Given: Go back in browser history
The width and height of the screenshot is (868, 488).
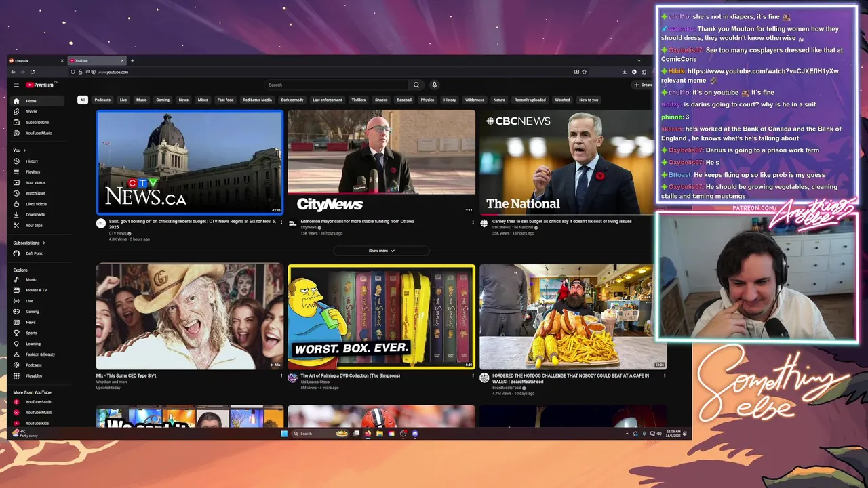Looking at the screenshot, I should 13,72.
